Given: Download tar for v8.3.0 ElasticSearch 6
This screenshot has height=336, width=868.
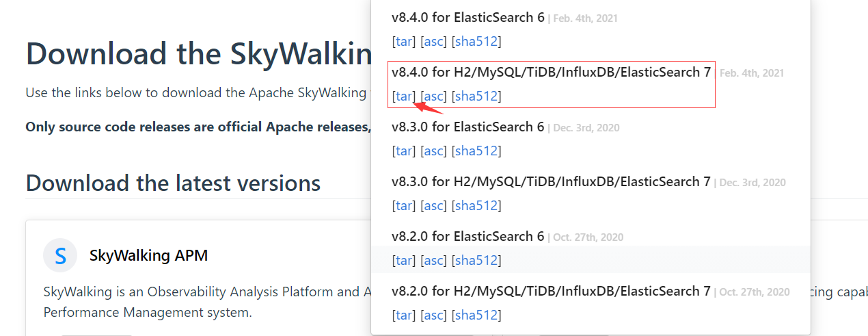Looking at the screenshot, I should [x=404, y=151].
